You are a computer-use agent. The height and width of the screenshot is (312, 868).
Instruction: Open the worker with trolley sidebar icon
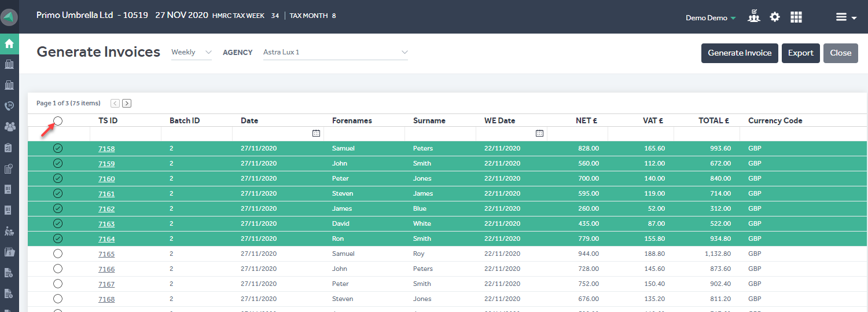9,230
